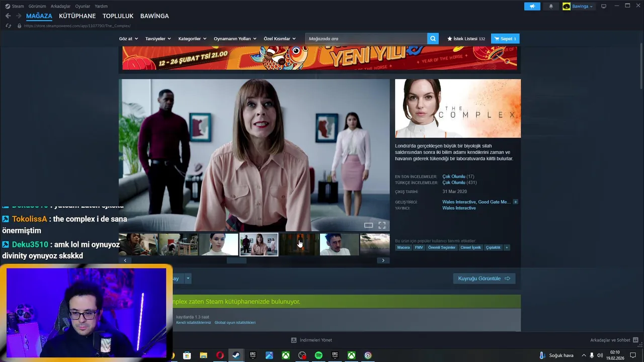Image resolution: width=644 pixels, height=362 pixels.
Task: Open the Steam announcements megaphone button
Action: (532, 6)
